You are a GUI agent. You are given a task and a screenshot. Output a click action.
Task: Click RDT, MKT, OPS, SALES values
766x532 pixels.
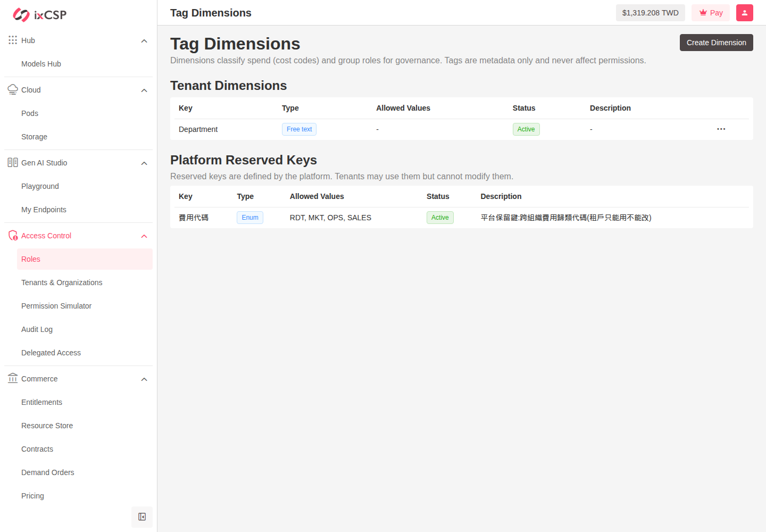coord(330,218)
